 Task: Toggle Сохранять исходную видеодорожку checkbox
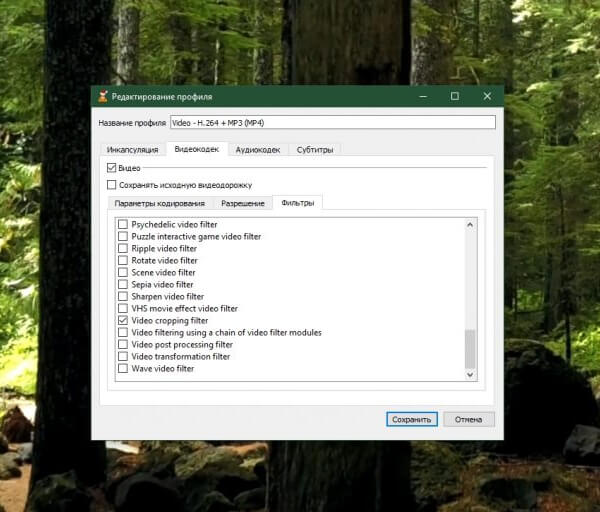pos(112,185)
